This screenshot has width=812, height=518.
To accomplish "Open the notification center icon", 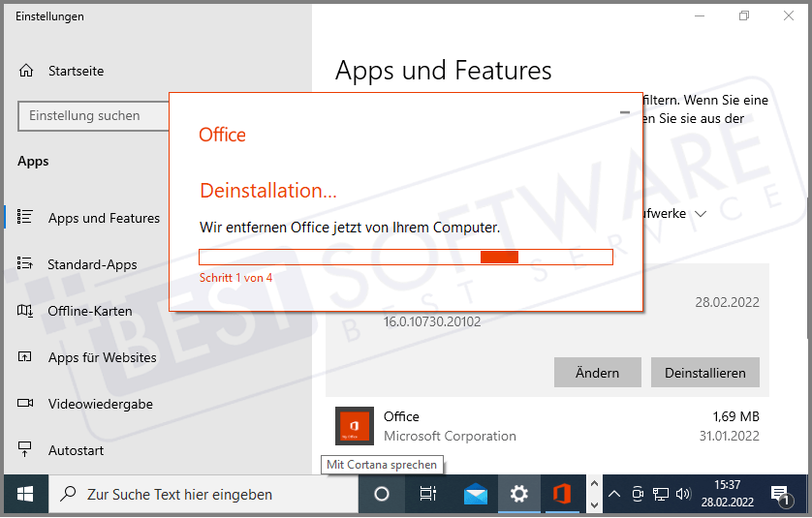I will coord(781,495).
